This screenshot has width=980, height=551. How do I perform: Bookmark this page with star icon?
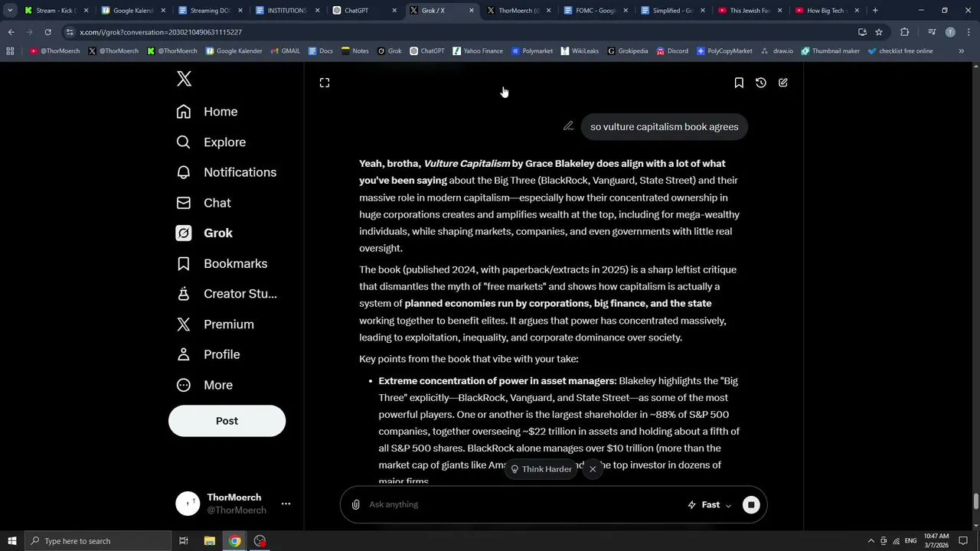point(879,32)
